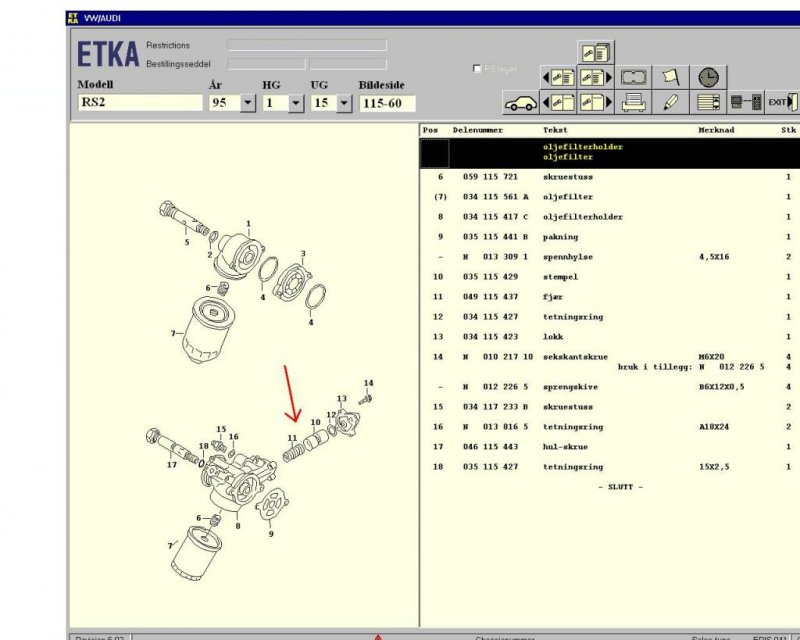Click the Delenummer column header
The image size is (800, 640).
coord(478,130)
